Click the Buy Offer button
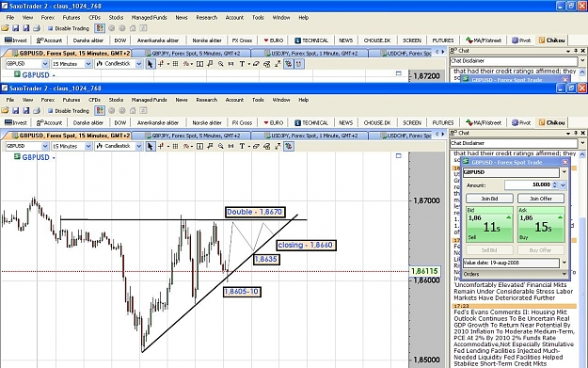Viewport: 588px width, 368px height. (541, 250)
